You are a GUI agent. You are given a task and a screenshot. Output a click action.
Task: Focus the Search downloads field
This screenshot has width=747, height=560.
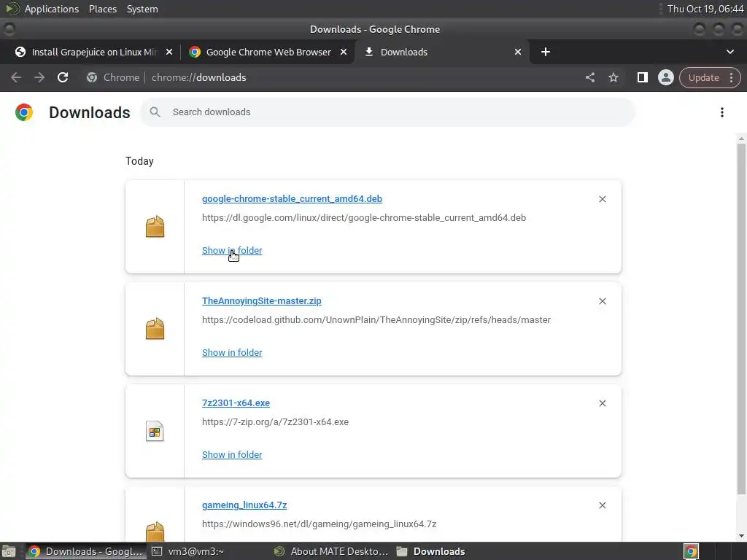pyautogui.click(x=388, y=112)
